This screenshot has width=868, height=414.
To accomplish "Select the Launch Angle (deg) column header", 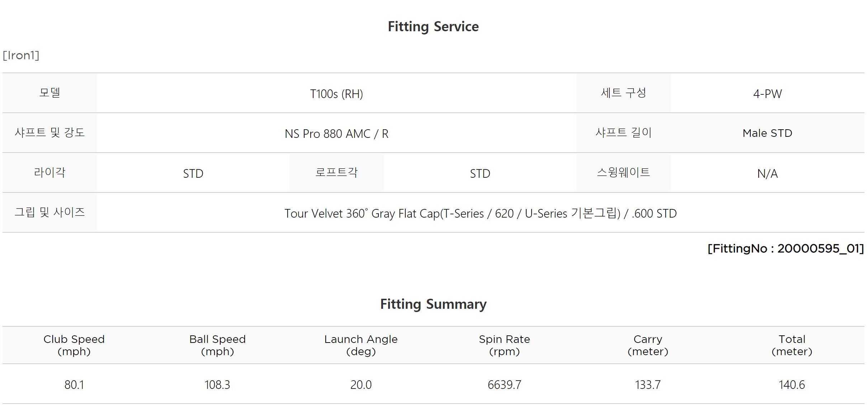I will [361, 345].
